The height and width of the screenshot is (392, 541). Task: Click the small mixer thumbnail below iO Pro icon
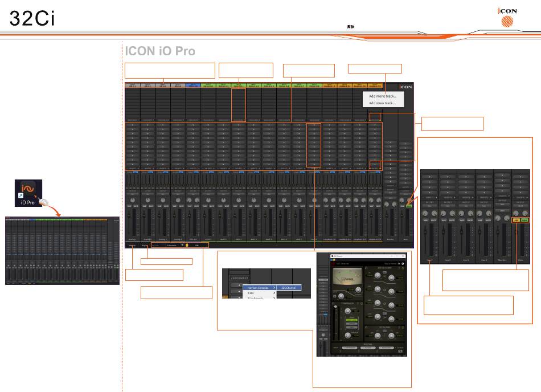point(63,251)
